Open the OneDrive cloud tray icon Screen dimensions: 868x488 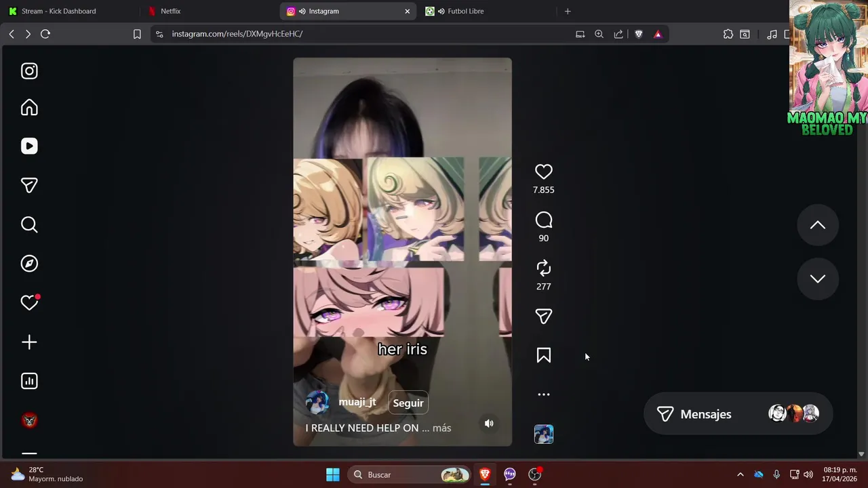pyautogui.click(x=758, y=474)
